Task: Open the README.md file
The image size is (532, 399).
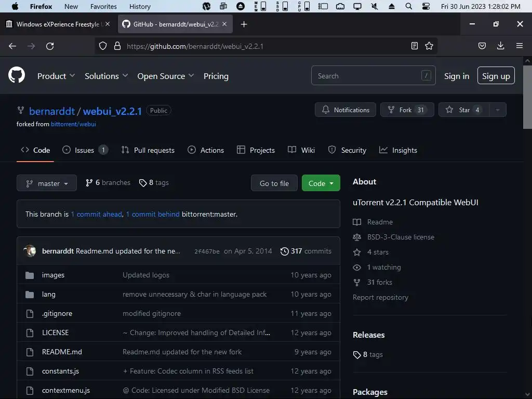Action: [x=62, y=352]
